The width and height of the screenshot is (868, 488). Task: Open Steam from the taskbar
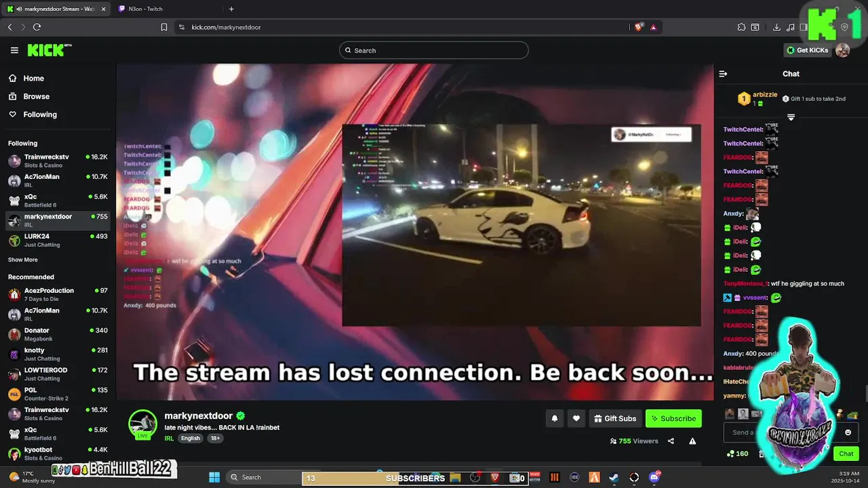[x=614, y=477]
